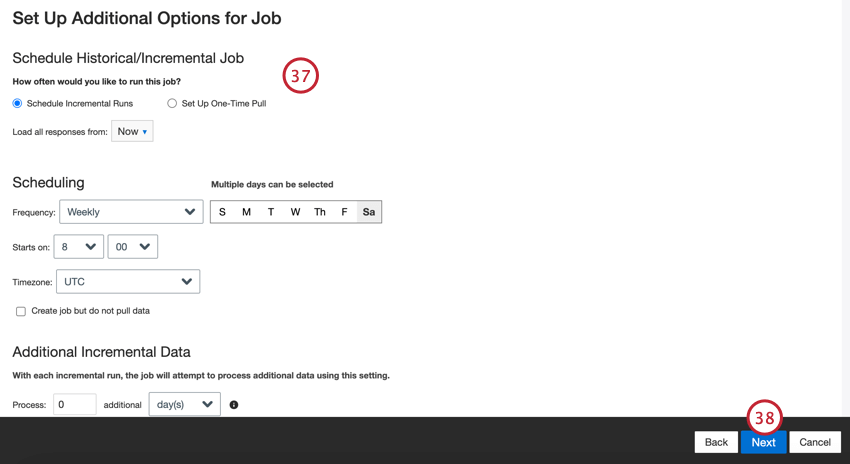The image size is (850, 464).
Task: Toggle Tuesday in the day selector
Action: pyautogui.click(x=271, y=212)
